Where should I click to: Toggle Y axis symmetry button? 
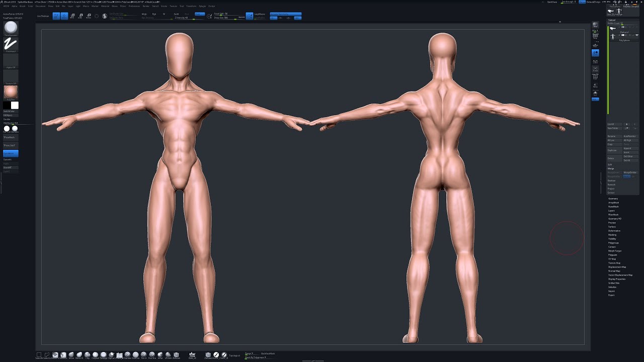point(280,18)
